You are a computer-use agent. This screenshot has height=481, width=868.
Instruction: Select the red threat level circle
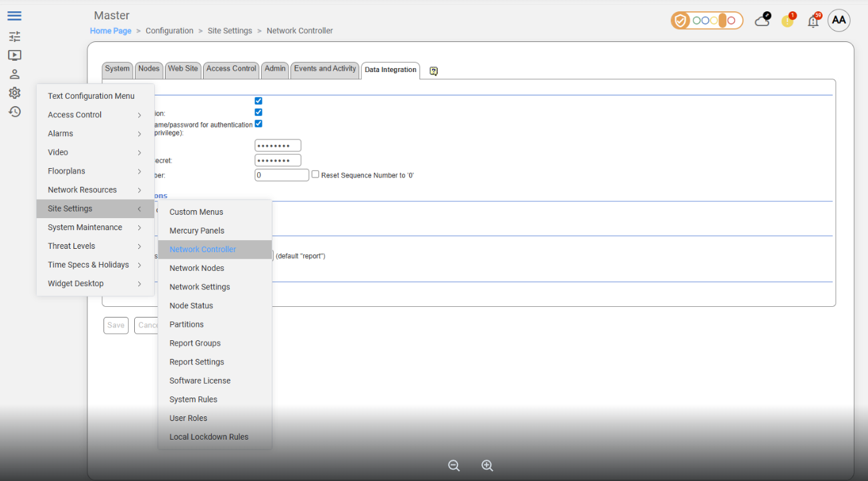732,21
